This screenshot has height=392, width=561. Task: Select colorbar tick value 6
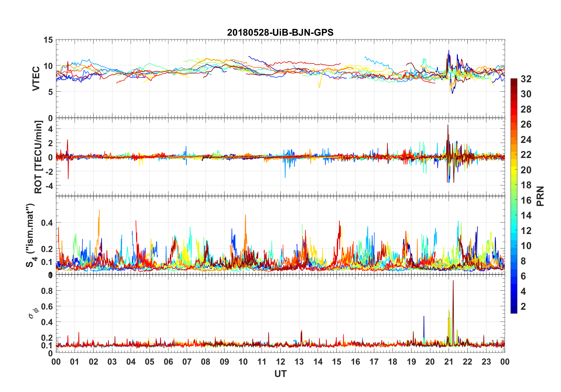[523, 276]
